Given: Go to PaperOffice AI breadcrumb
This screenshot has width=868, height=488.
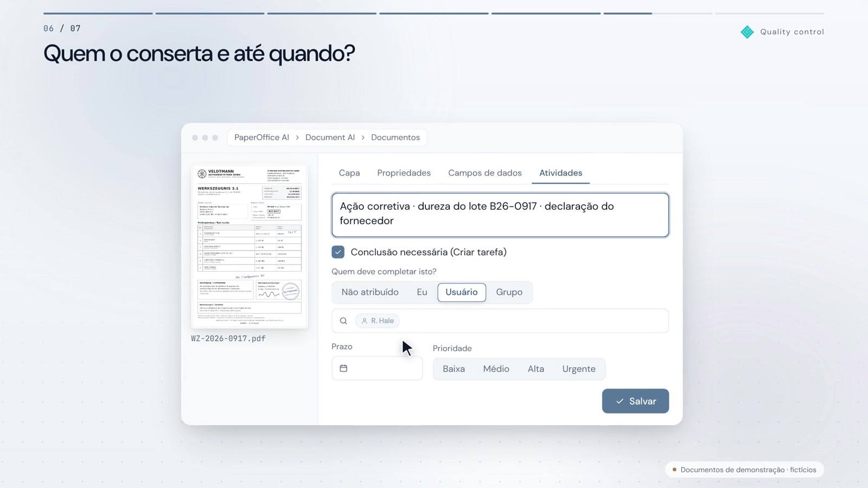Looking at the screenshot, I should click(x=261, y=138).
